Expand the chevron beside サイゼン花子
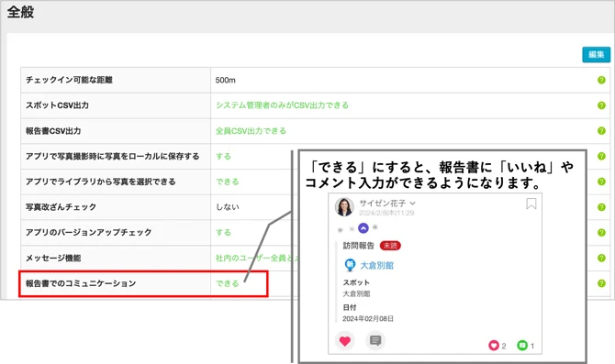615x364 pixels. coord(413,204)
